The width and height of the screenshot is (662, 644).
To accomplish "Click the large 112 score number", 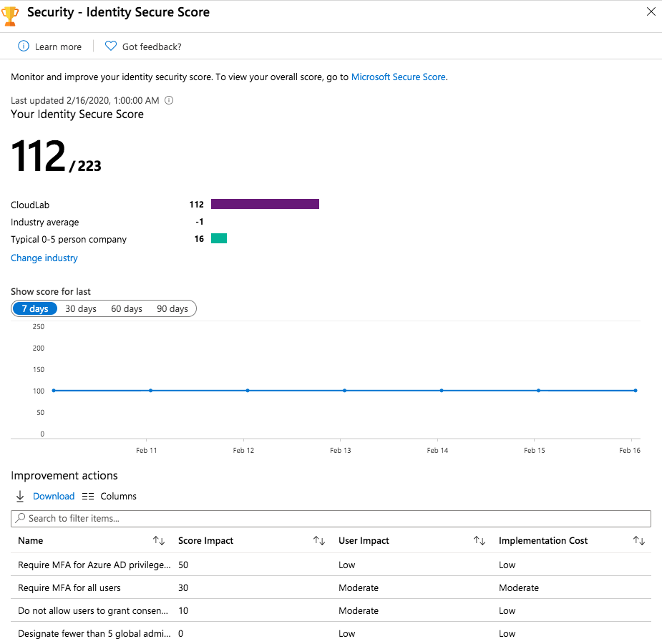I will tap(38, 156).
